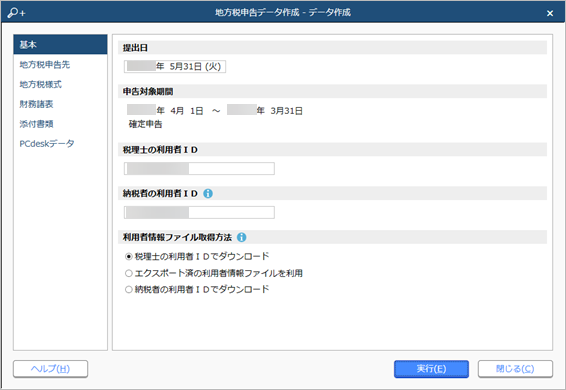This screenshot has width=566, height=390.
Task: Open the 基本 section in sidebar
Action: click(x=60, y=44)
